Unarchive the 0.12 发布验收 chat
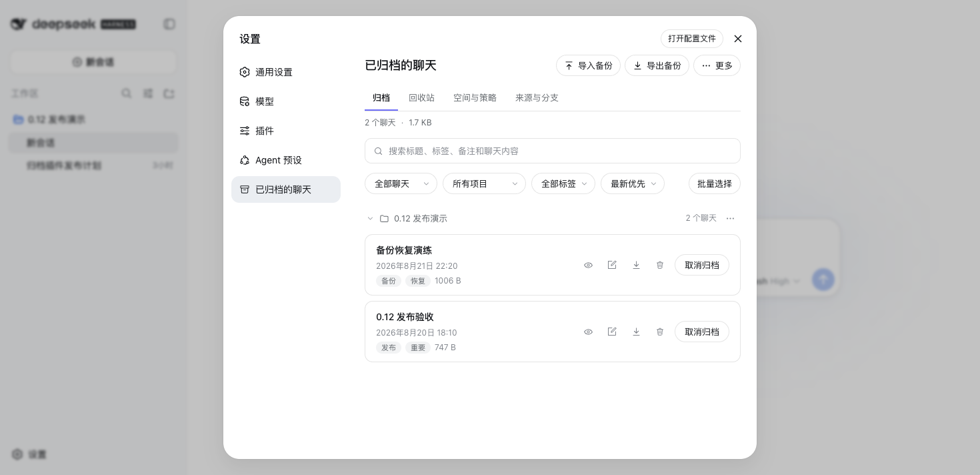Viewport: 980px width, 475px height. point(701,332)
